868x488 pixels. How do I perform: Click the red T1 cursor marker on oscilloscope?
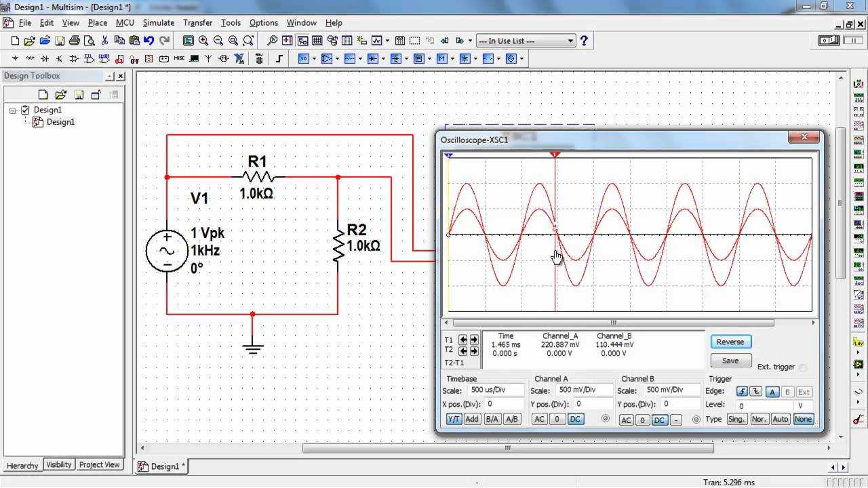(555, 155)
